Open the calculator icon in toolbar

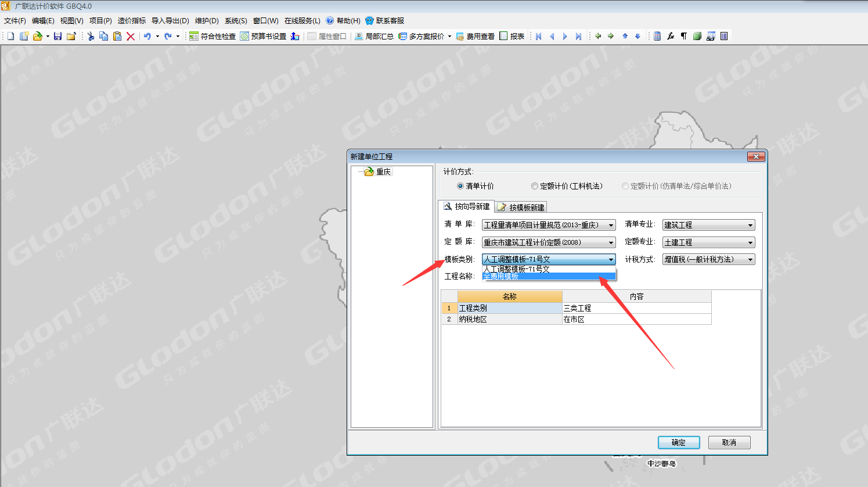[657, 36]
